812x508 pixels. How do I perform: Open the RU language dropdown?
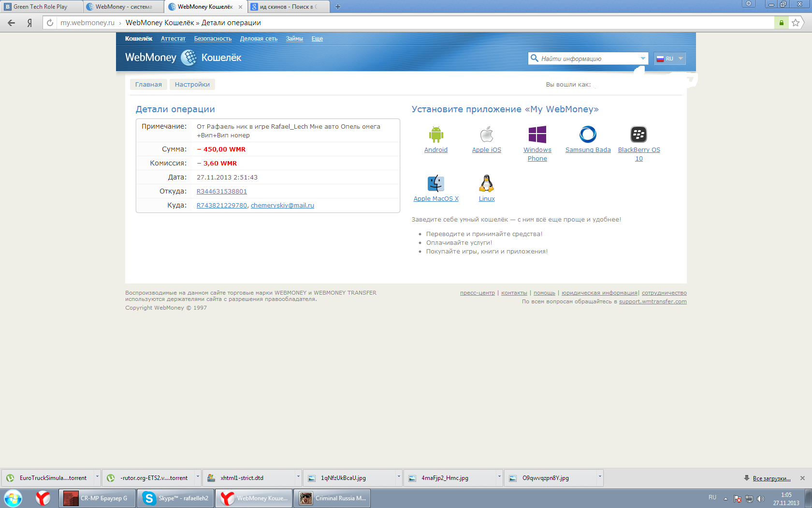(670, 59)
